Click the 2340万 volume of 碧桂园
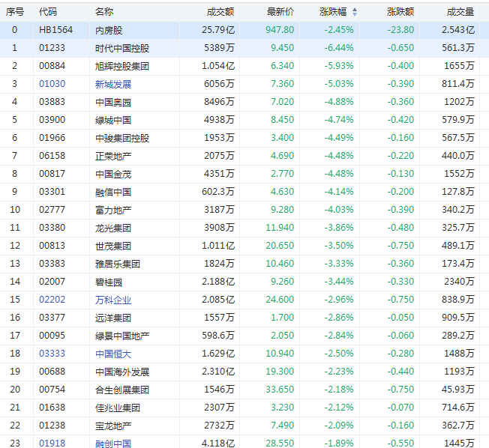 click(459, 282)
